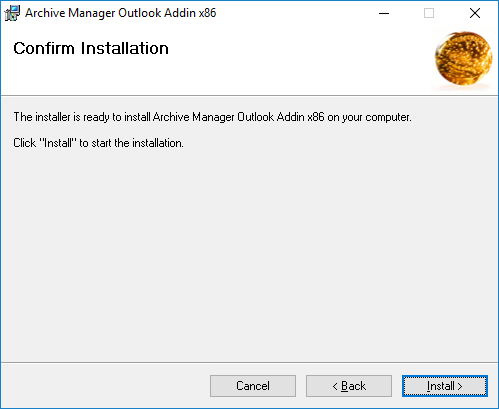Click the 'x86' text in the window title
Screen dimensions: 499x409
click(x=208, y=13)
